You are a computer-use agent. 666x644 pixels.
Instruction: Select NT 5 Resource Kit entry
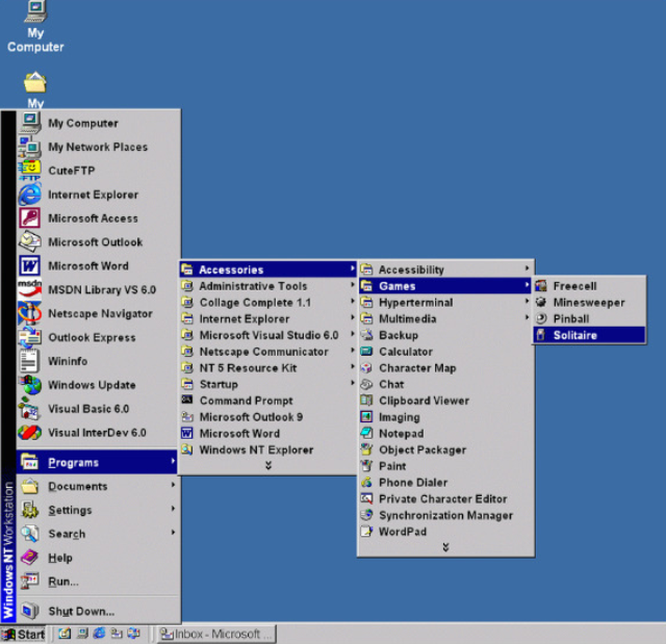pos(268,367)
